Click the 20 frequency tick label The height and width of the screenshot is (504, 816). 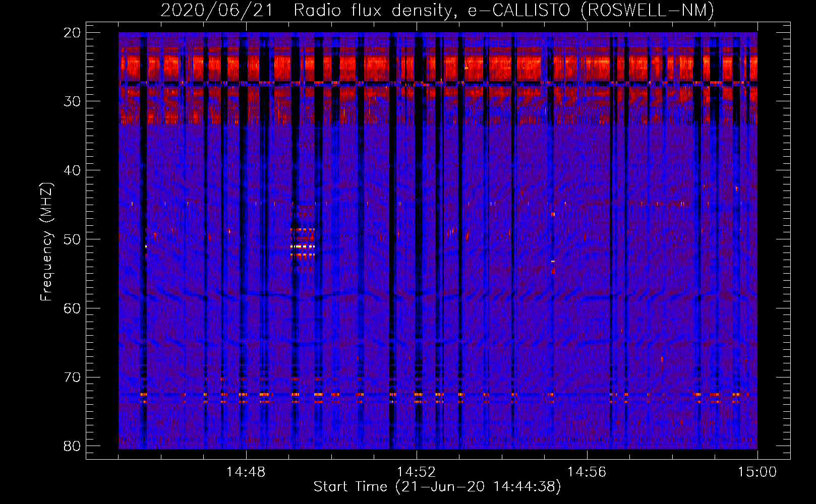pos(72,33)
